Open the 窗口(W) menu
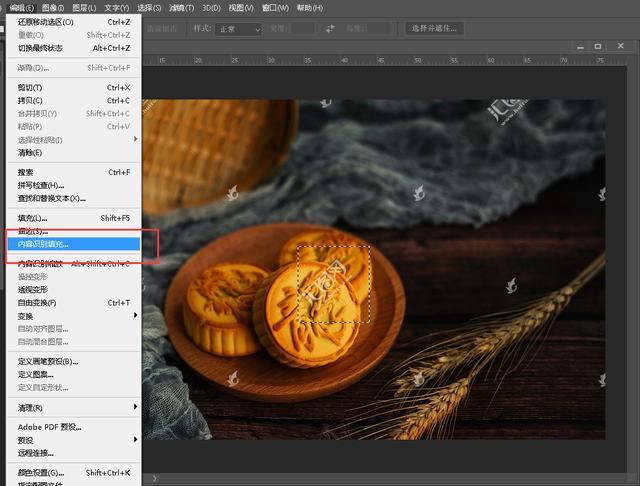Image resolution: width=640 pixels, height=486 pixels. [275, 8]
